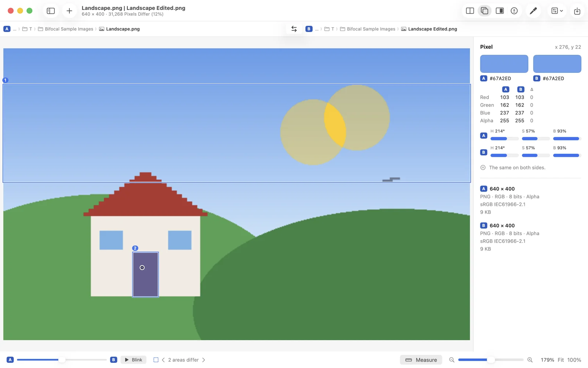This screenshot has height=368, width=588.
Task: Expand the ellipsis in path B
Action: 317,29
